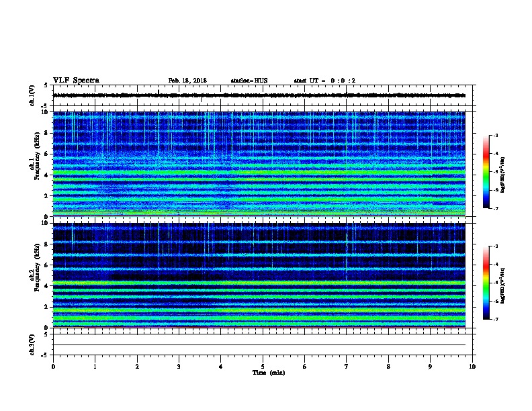
Task: Click the "ch.2 Frequency (kHz)" axis label
Action: (x=35, y=267)
